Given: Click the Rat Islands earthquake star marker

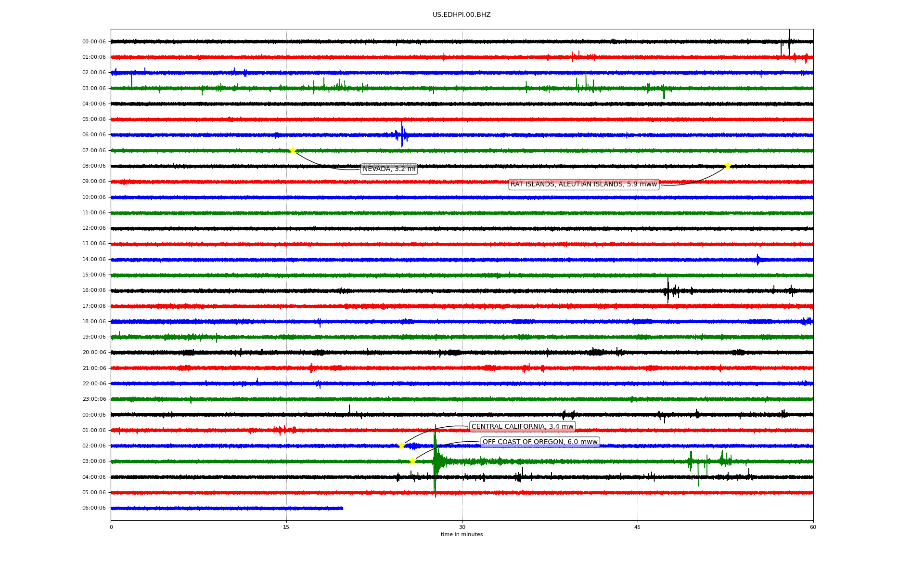Looking at the screenshot, I should [x=728, y=166].
